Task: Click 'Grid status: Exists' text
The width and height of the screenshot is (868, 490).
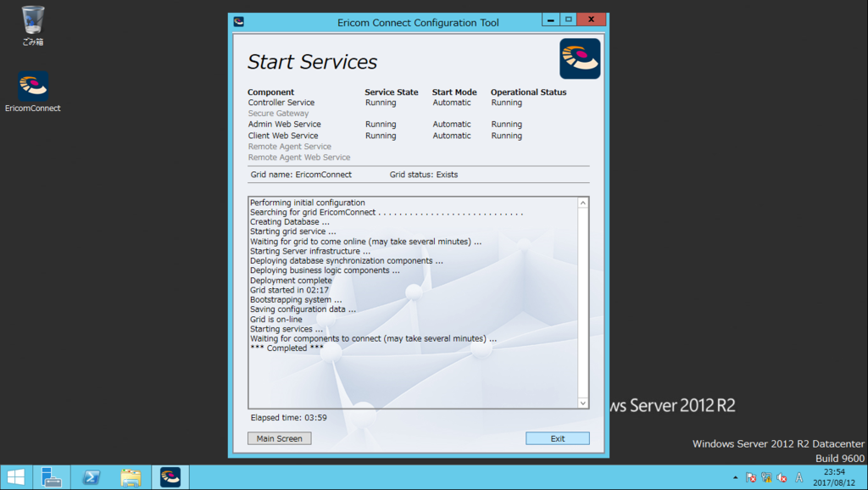Action: coord(424,175)
